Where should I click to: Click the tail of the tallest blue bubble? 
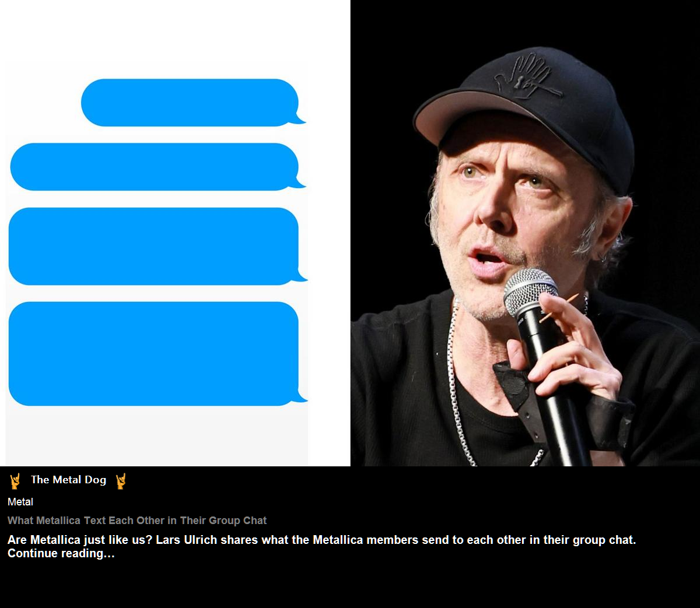click(x=302, y=398)
